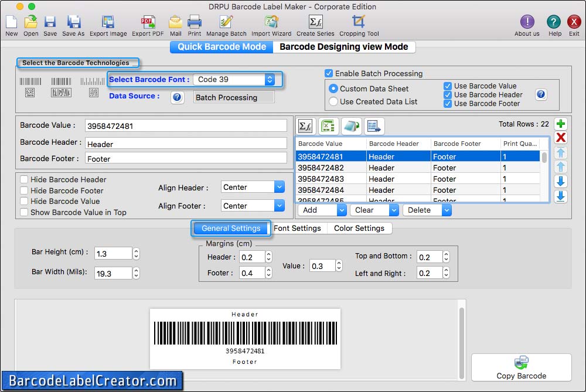Click the Header margin stepper

269,257
